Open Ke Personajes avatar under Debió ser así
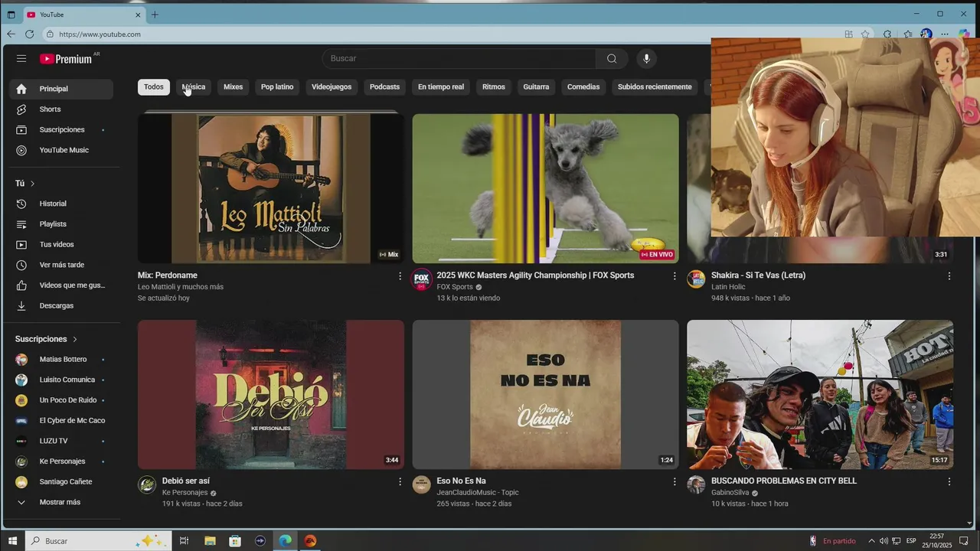The image size is (980, 551). [147, 485]
